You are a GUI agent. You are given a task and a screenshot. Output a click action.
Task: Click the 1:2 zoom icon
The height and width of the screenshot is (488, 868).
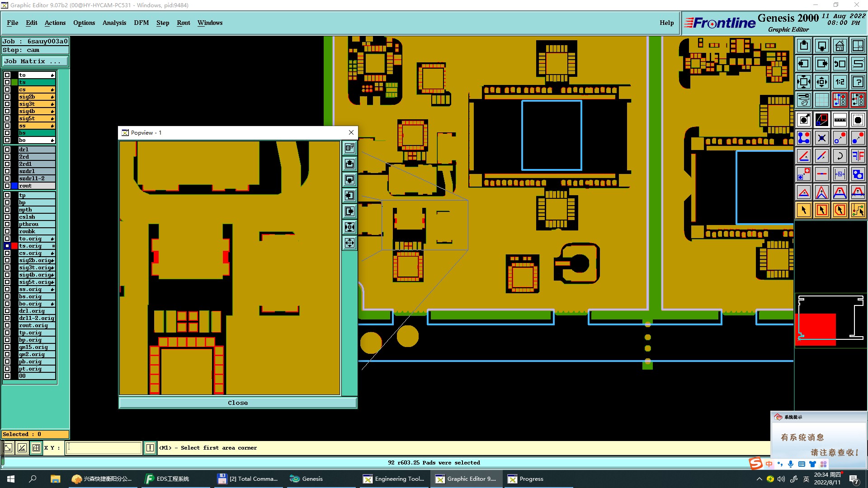click(x=840, y=82)
